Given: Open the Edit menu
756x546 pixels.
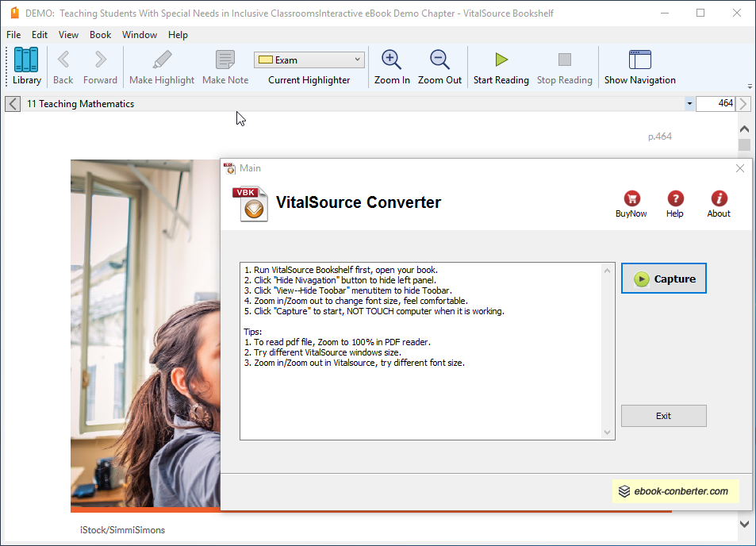Looking at the screenshot, I should 40,35.
